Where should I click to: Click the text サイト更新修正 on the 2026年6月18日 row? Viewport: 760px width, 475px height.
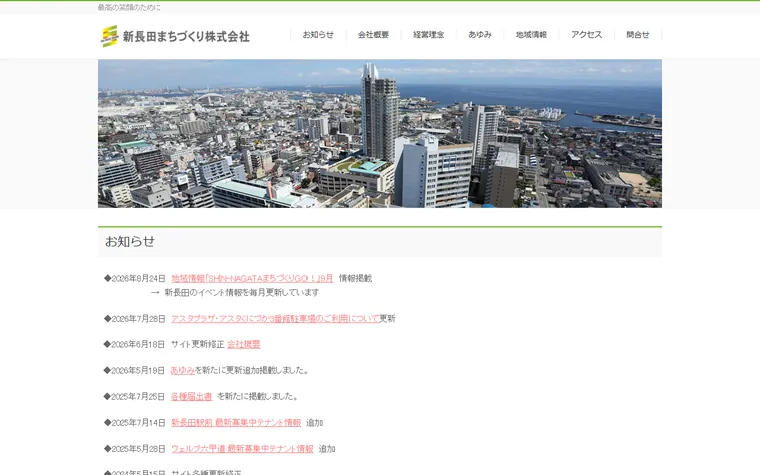(198, 344)
